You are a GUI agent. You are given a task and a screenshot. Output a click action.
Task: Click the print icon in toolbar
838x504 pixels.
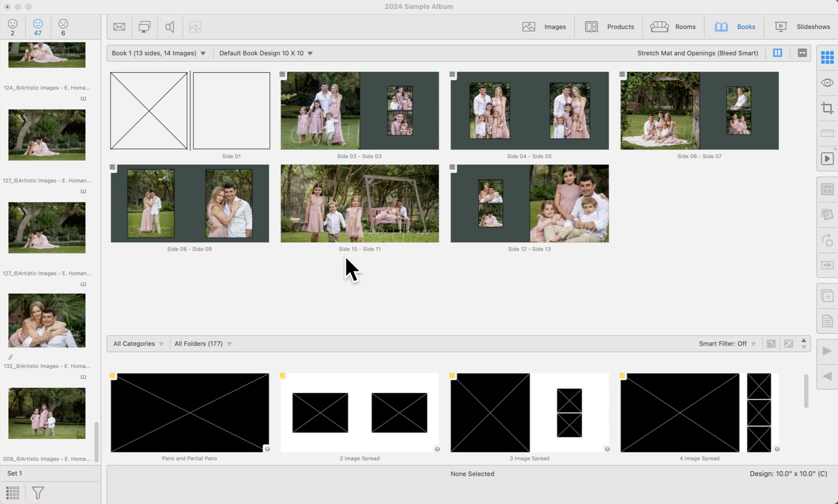click(x=144, y=27)
